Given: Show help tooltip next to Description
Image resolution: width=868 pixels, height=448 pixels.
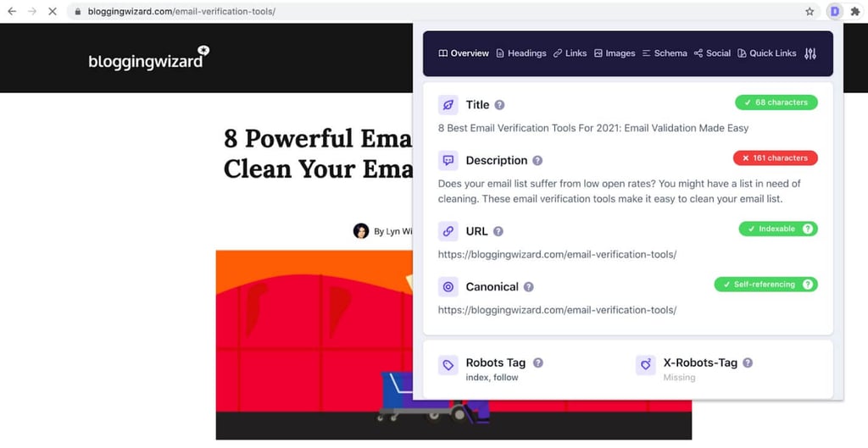Looking at the screenshot, I should point(537,161).
